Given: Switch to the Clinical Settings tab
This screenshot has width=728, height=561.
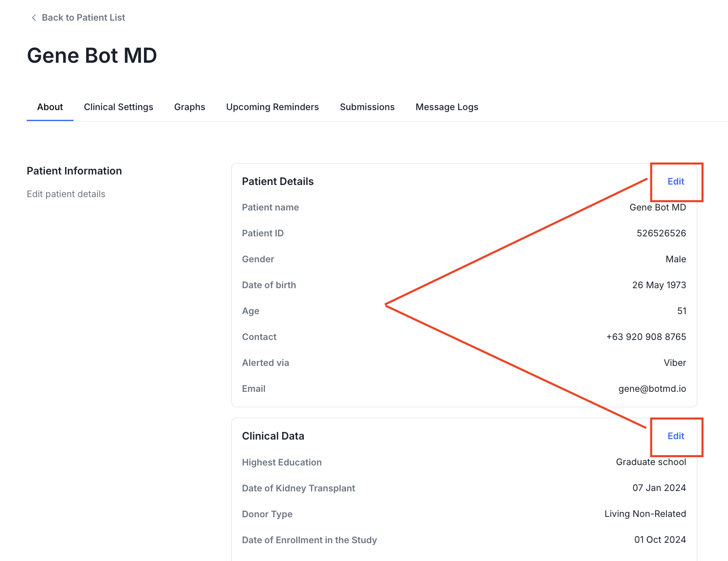Looking at the screenshot, I should coord(119,107).
